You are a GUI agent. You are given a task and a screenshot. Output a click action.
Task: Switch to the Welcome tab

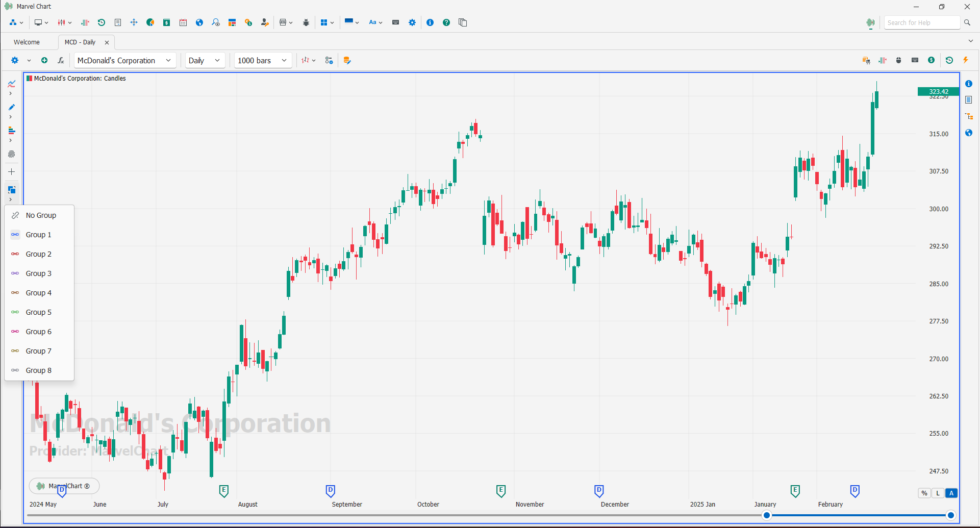coord(27,42)
